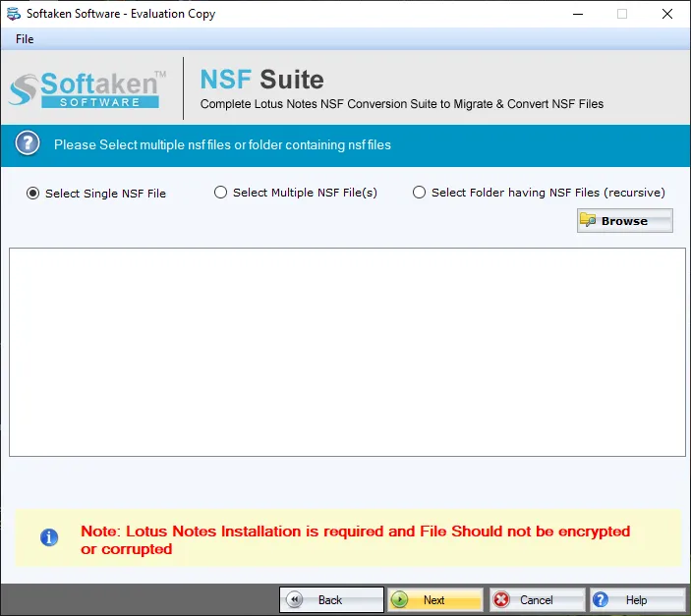Click the app icon in title bar
The height and width of the screenshot is (616, 691).
pyautogui.click(x=14, y=14)
